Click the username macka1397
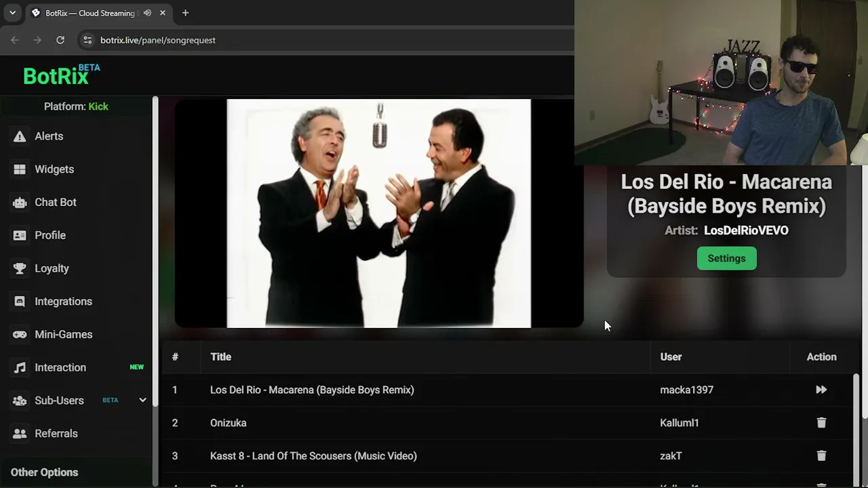Viewport: 868px width, 488px height. click(x=686, y=390)
